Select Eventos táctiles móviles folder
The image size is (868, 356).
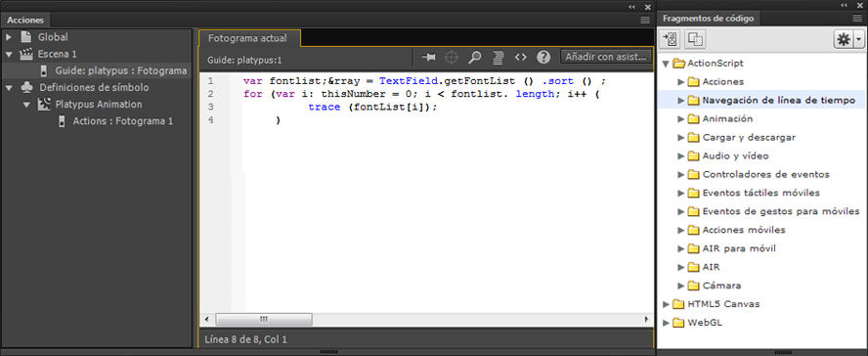coord(761,193)
